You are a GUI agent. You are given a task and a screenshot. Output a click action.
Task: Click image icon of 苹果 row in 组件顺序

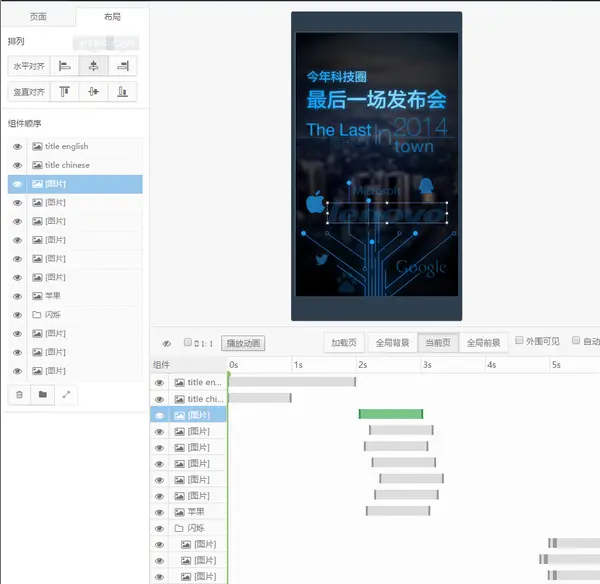(x=37, y=296)
